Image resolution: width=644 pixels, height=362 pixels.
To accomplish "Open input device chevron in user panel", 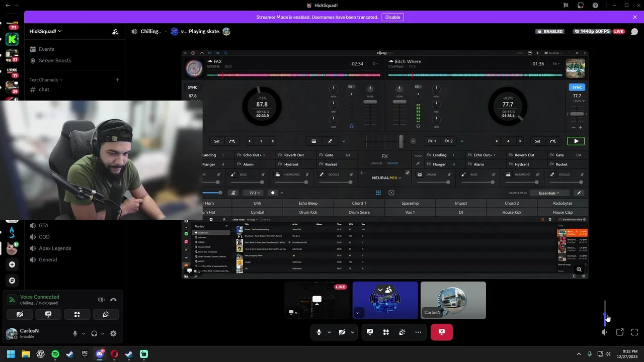I will 83,333.
